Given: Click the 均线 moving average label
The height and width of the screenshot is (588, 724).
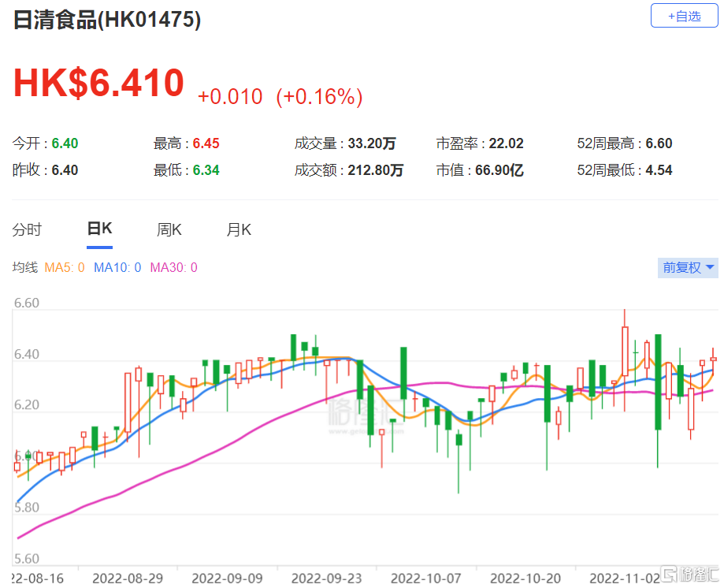Looking at the screenshot, I should pos(25,267).
